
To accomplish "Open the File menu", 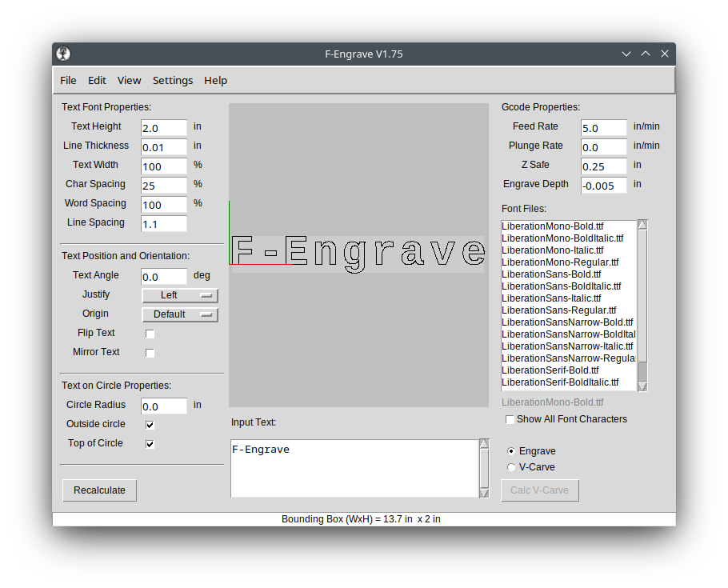I will coord(68,80).
